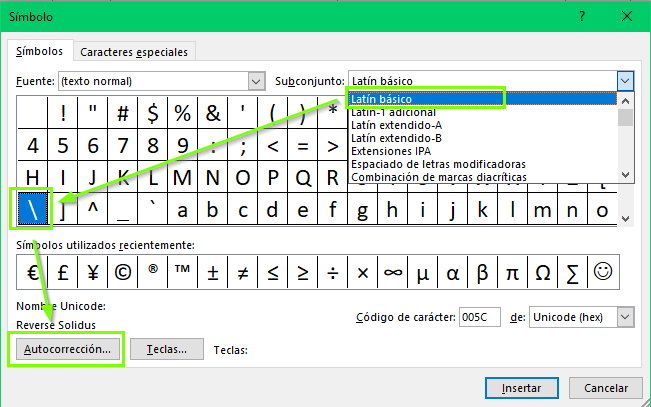The image size is (651, 407).
Task: Pick the micro µ symbol
Action: 423,272
